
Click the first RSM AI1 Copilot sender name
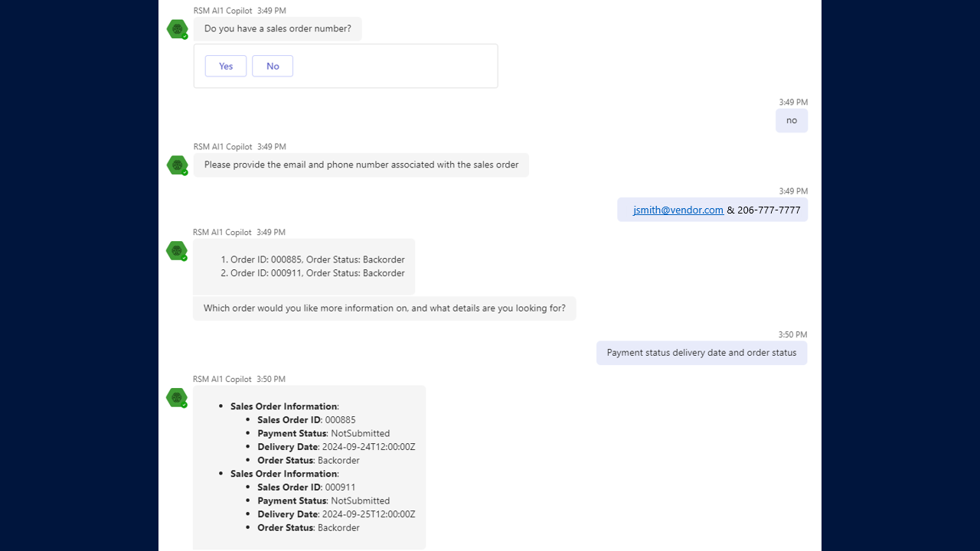(223, 11)
